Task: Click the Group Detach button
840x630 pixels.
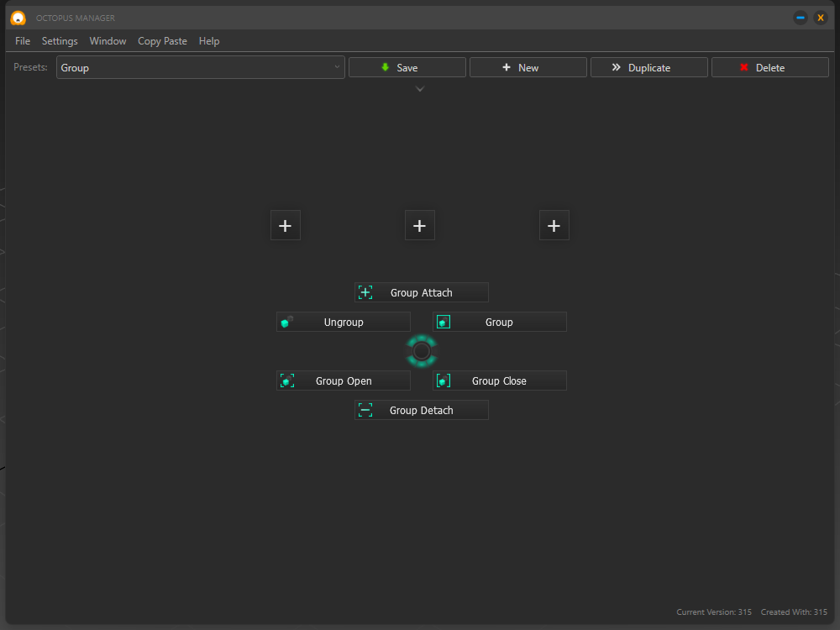Action: tap(422, 411)
